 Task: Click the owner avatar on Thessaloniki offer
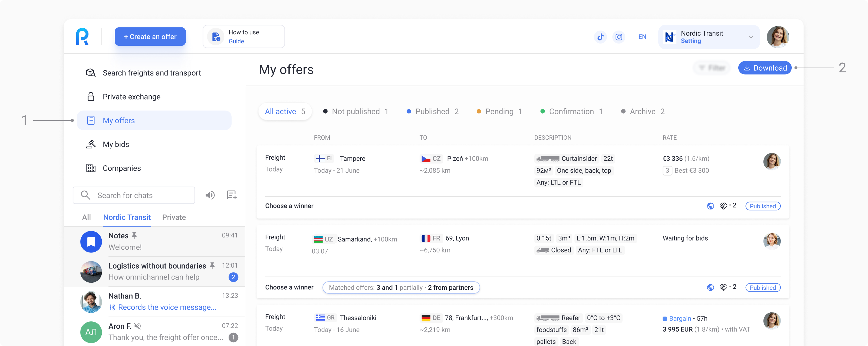pyautogui.click(x=772, y=321)
